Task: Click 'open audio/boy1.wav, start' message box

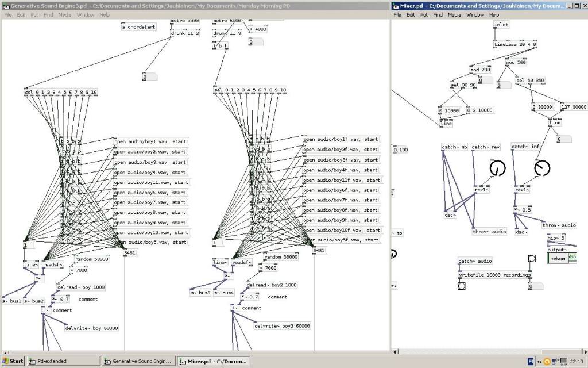Action: pyautogui.click(x=150, y=141)
